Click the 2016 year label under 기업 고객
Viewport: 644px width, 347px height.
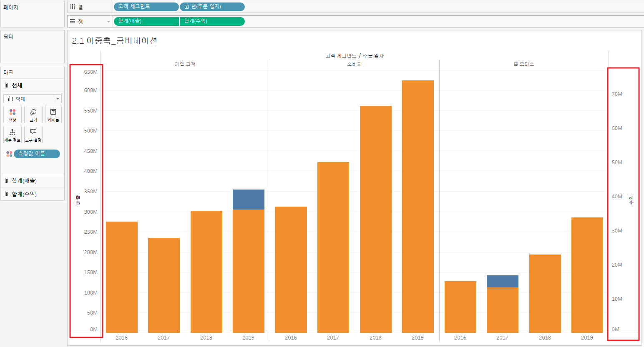(x=122, y=338)
